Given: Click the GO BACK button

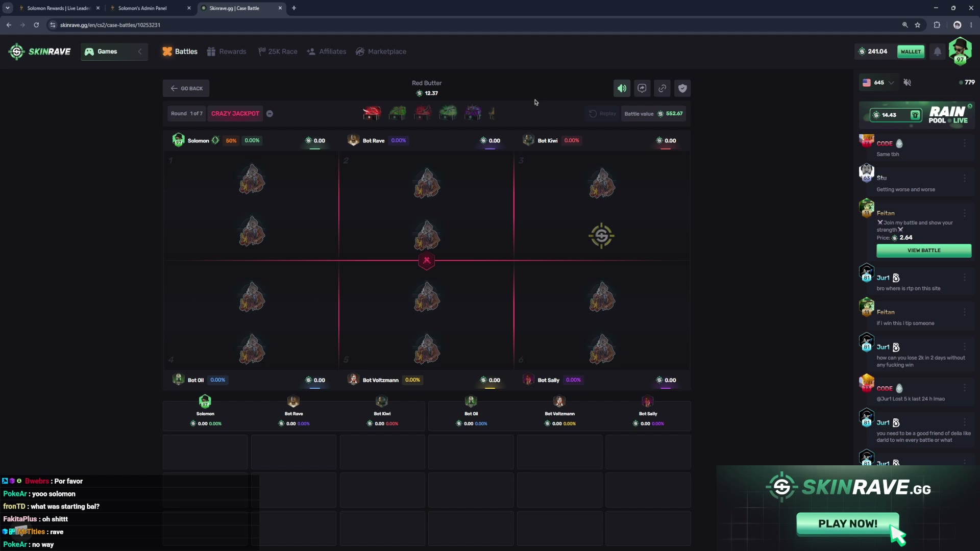Looking at the screenshot, I should [x=186, y=88].
